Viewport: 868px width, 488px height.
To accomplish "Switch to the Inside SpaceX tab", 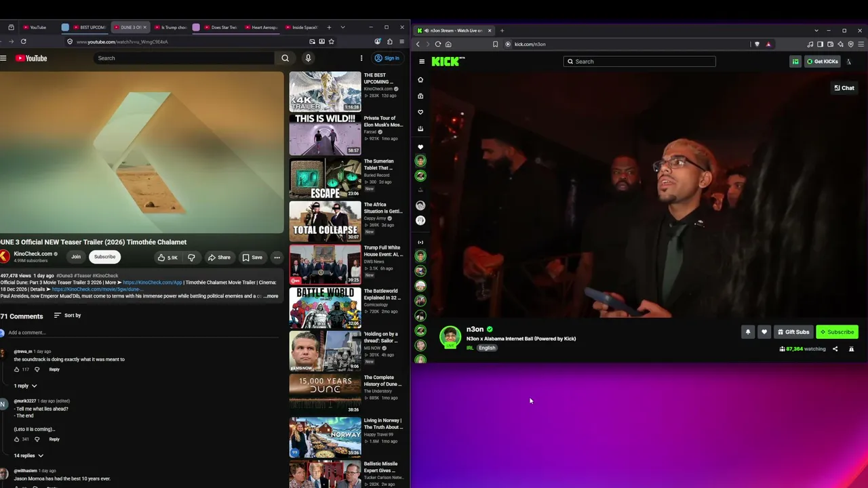I will 302,27.
